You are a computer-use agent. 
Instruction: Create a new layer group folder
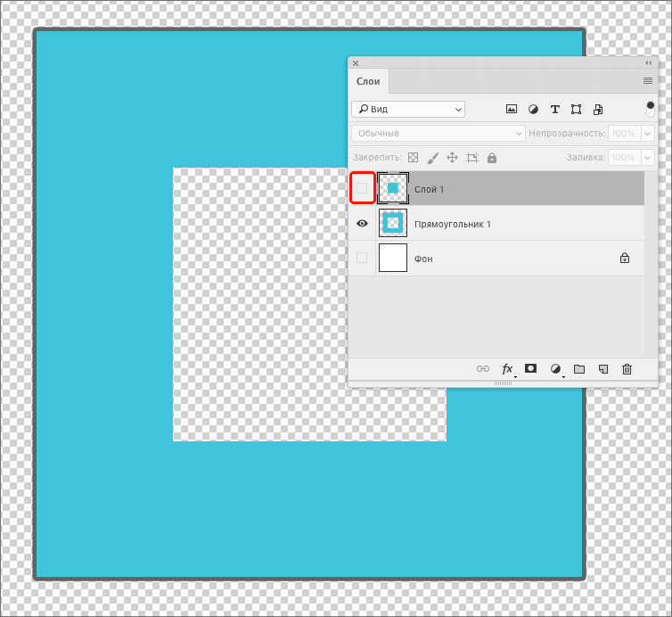coord(579,369)
